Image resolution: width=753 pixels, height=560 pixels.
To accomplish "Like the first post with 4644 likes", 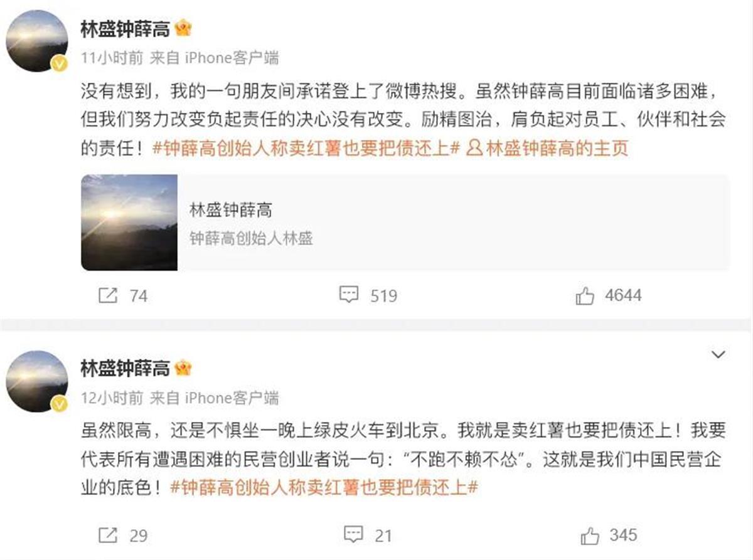I will (585, 295).
